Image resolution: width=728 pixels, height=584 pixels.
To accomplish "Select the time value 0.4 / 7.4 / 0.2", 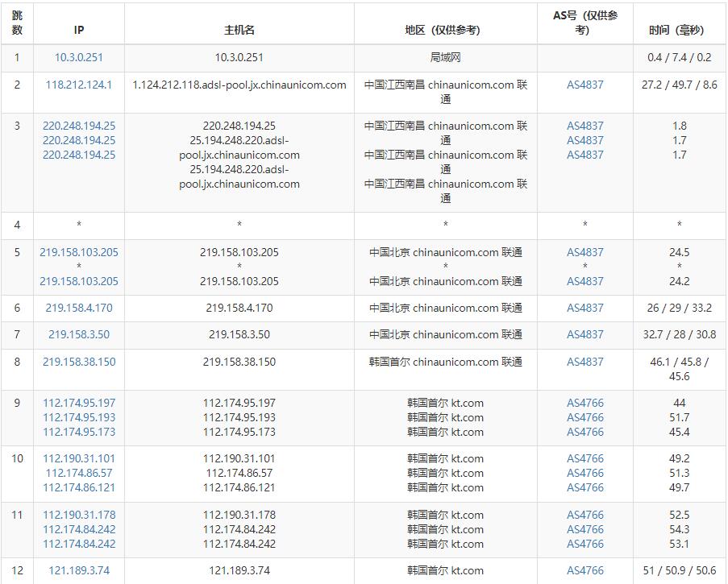I will point(680,57).
